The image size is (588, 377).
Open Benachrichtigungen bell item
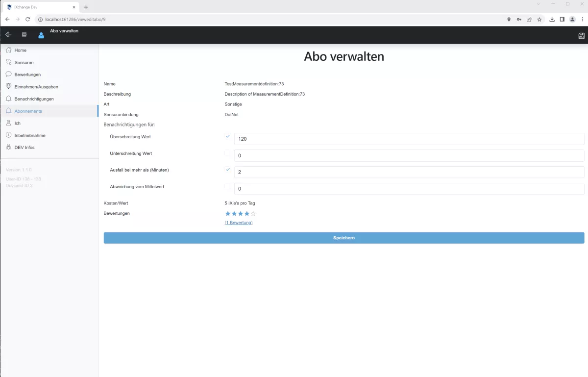tap(34, 99)
